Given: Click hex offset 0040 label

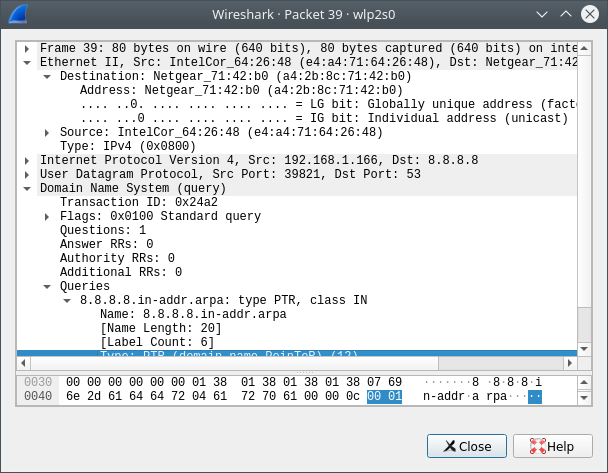Looking at the screenshot, I should [x=38, y=396].
